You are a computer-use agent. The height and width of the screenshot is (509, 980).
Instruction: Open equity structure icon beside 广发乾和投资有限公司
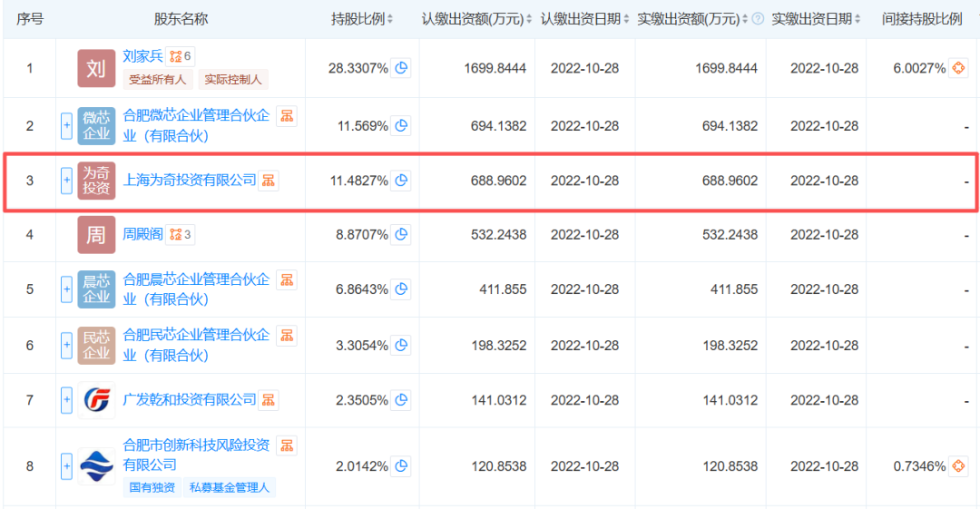coord(269,400)
